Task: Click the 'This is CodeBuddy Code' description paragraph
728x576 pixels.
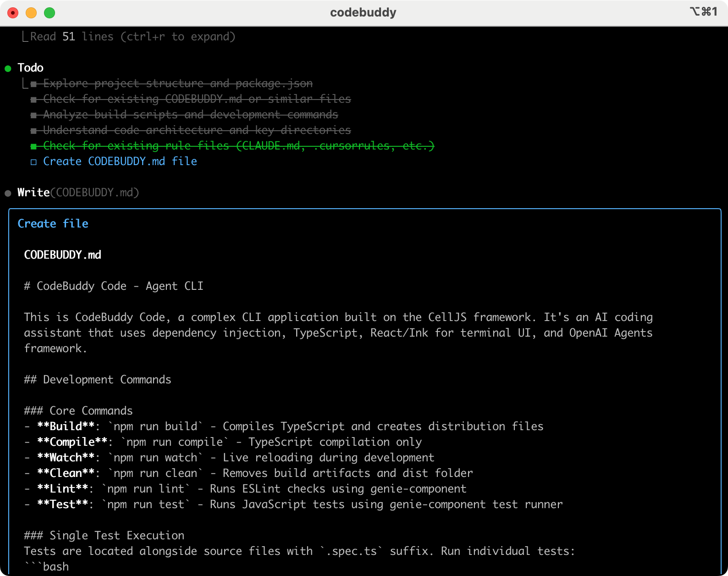Action: (x=338, y=333)
